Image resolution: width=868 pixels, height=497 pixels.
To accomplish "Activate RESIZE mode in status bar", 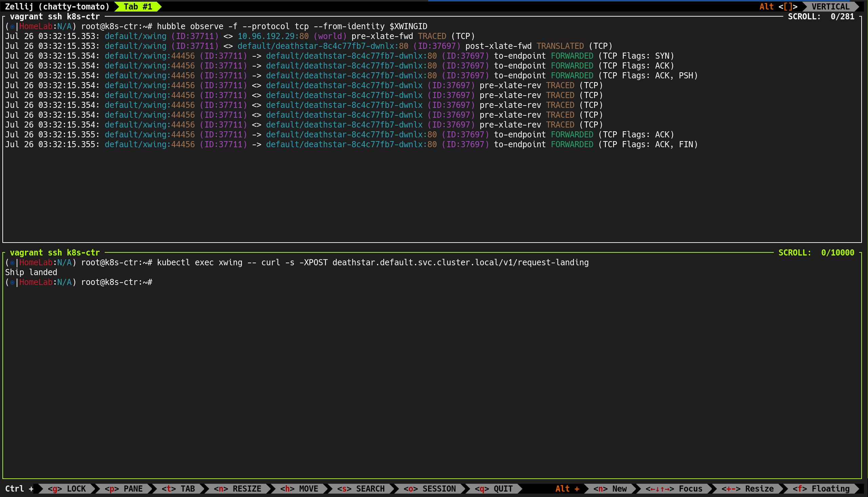I will click(x=237, y=489).
